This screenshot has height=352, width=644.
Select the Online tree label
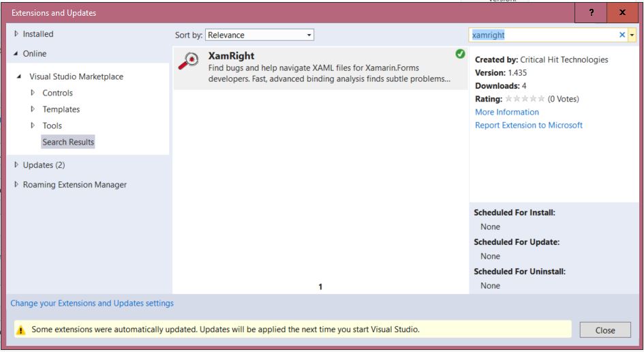point(35,54)
